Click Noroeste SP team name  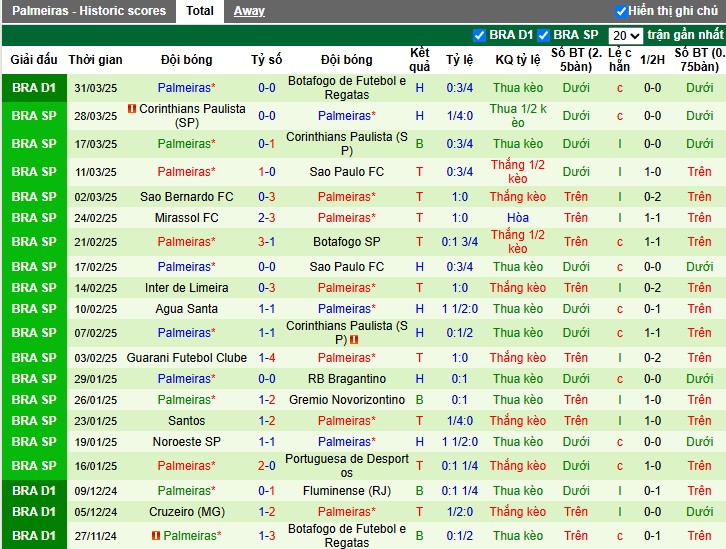point(187,442)
